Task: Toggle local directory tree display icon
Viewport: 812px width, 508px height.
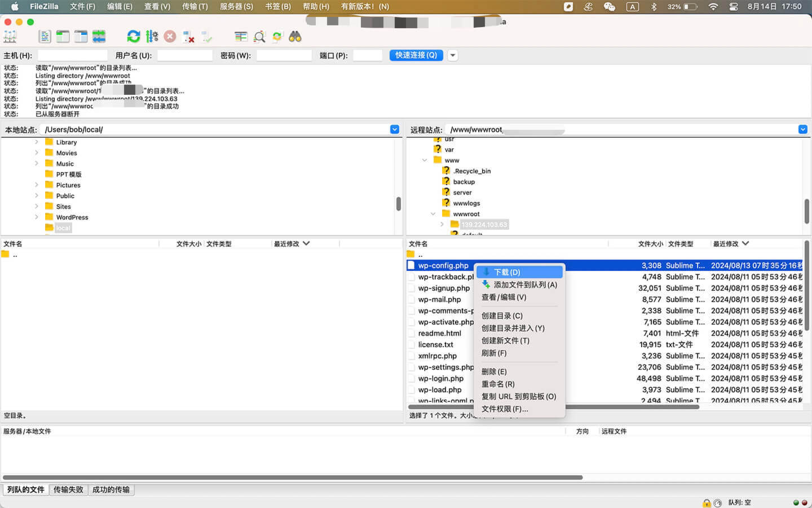Action: tap(63, 37)
